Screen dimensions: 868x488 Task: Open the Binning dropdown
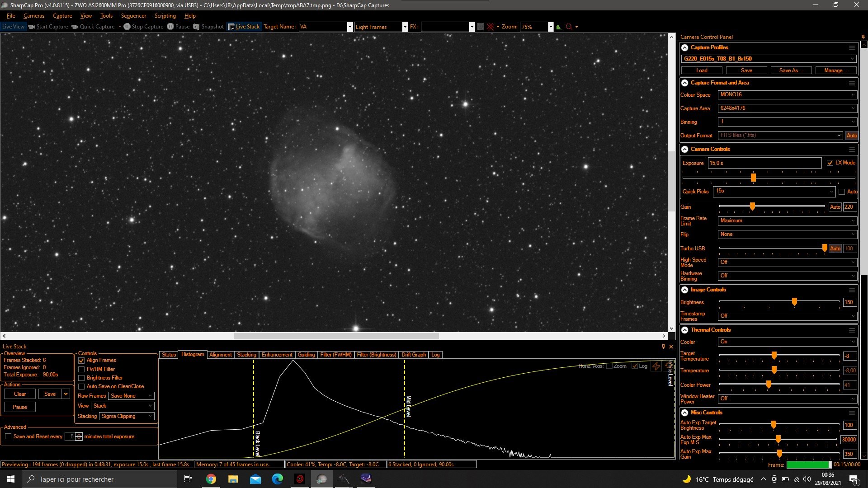coord(787,122)
